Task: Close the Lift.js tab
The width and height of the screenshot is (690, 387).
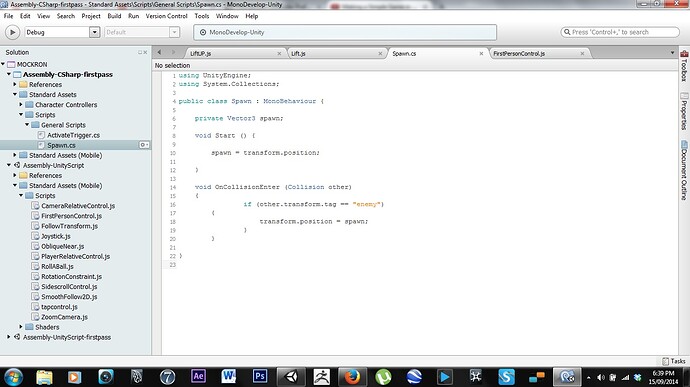Action: click(380, 53)
